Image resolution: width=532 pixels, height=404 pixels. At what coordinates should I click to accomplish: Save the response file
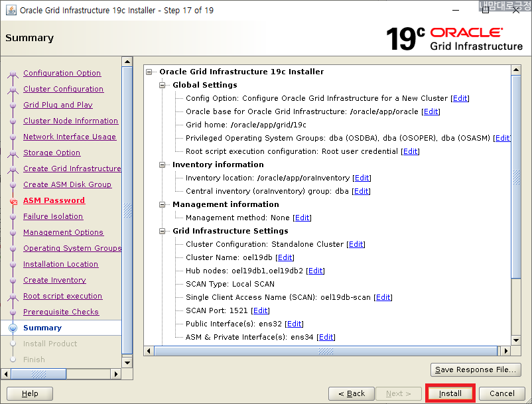(476, 370)
